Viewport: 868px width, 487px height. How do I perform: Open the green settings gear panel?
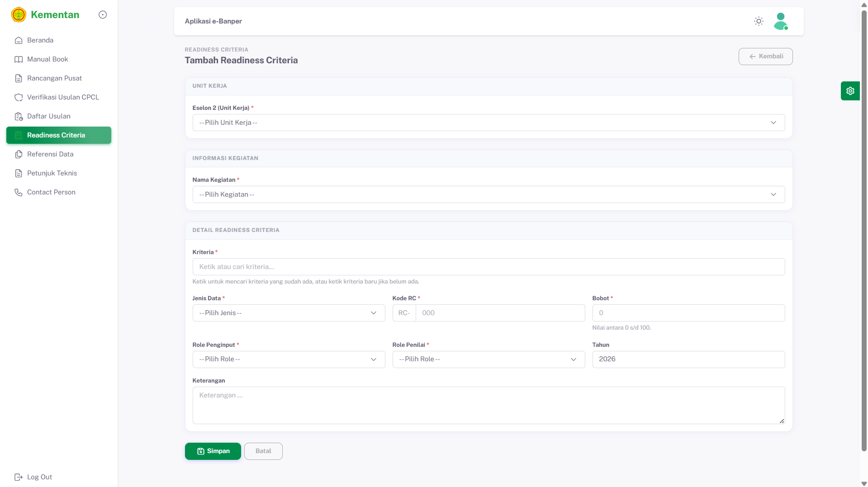[x=850, y=91]
